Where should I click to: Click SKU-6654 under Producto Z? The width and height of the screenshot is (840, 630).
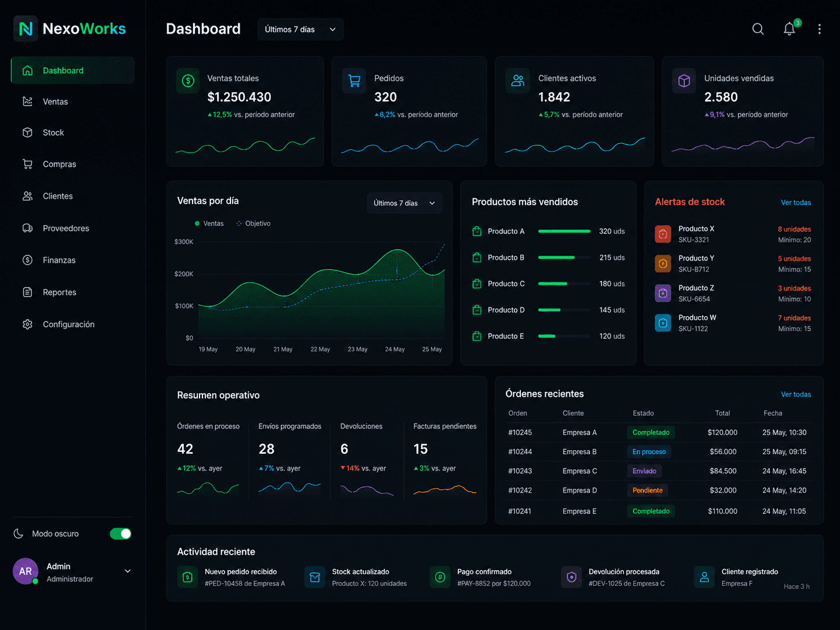pyautogui.click(x=694, y=299)
